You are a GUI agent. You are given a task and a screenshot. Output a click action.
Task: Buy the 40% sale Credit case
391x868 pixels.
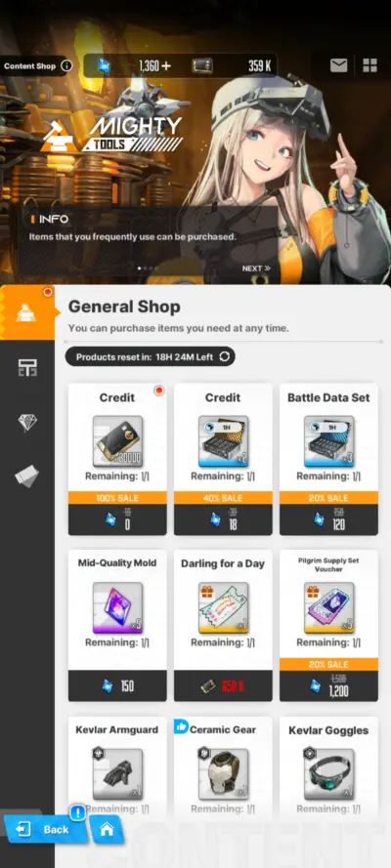coord(223,459)
